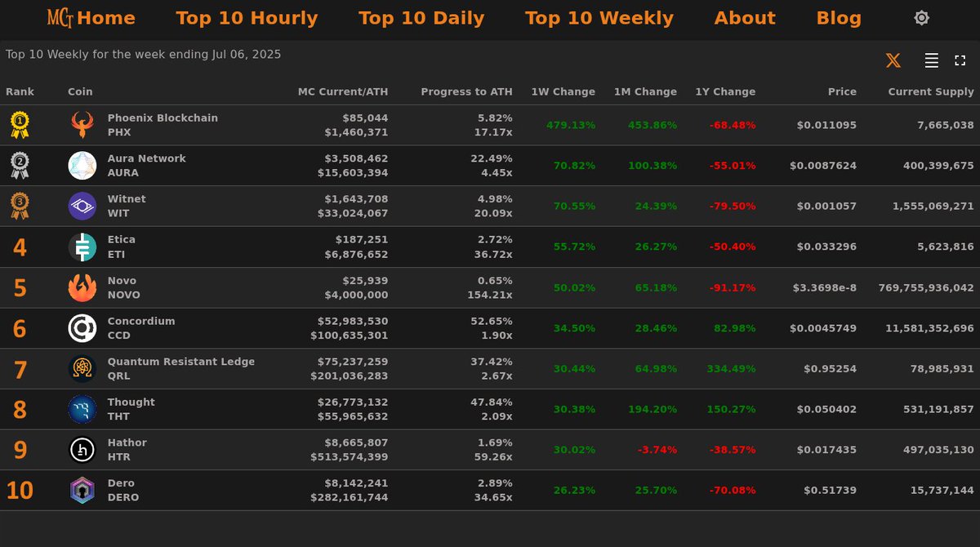Click the Phoenix Blockchain coin logo
980x547 pixels.
(82, 125)
